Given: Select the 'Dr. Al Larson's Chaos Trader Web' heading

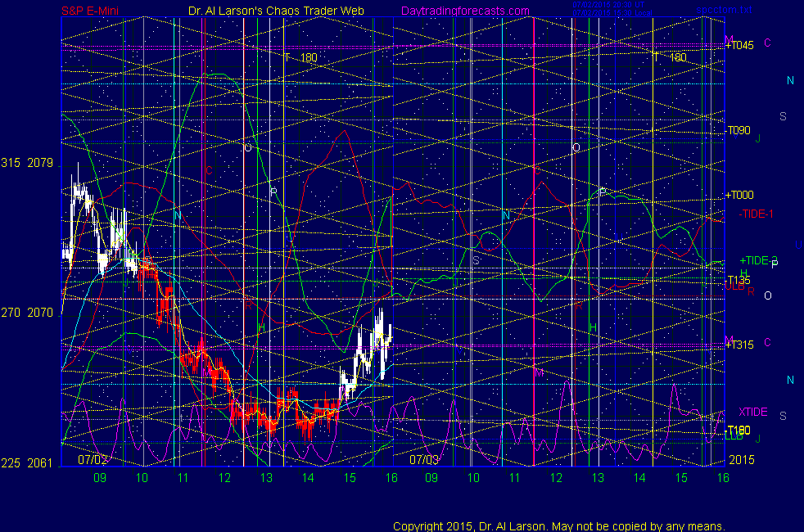Looking at the screenshot, I should click(x=276, y=11).
